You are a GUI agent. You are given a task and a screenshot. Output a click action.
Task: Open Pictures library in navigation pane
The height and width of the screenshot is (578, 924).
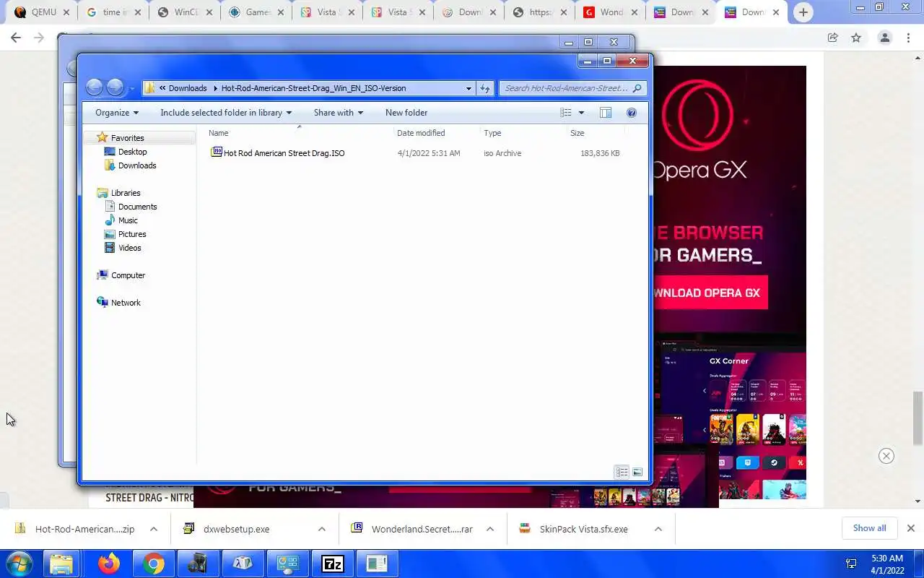(x=132, y=234)
